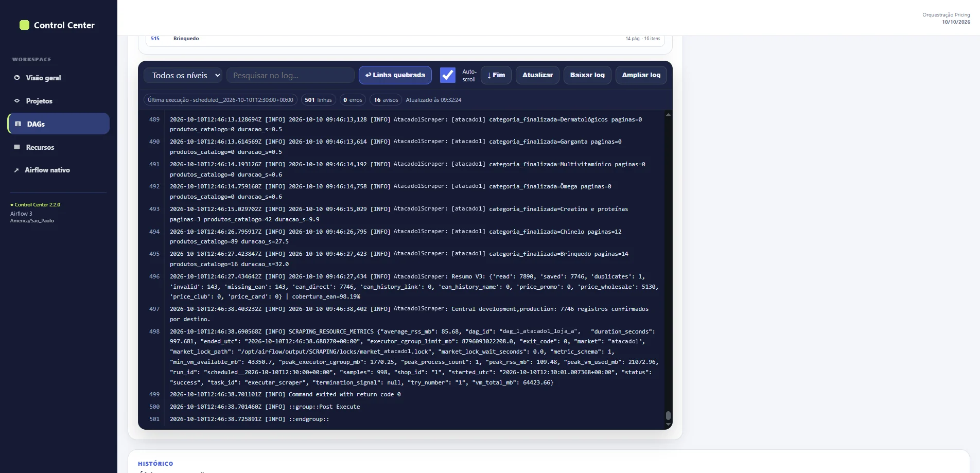Click log line number 489

(x=154, y=119)
